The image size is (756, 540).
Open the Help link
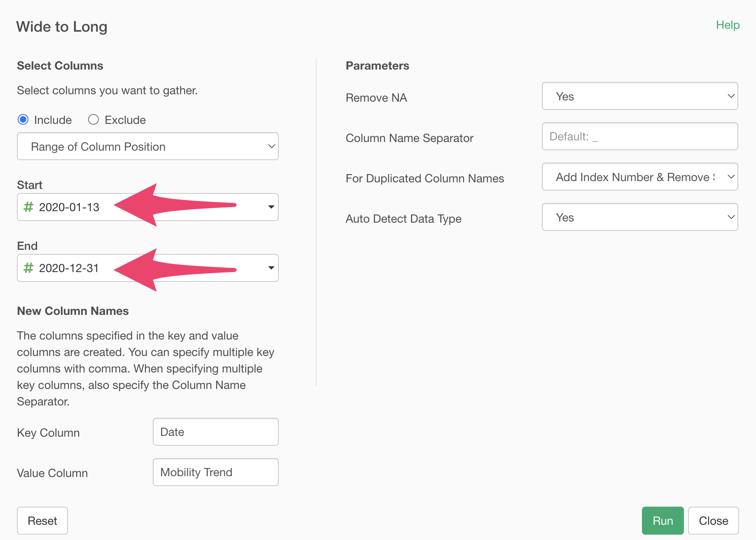728,25
